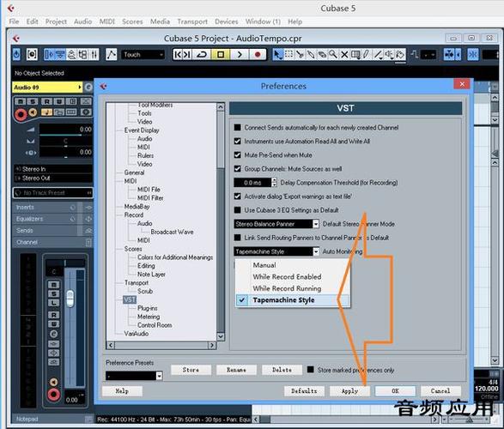Enable Use Cubase 3 EQ Settings as Default

pos(238,210)
